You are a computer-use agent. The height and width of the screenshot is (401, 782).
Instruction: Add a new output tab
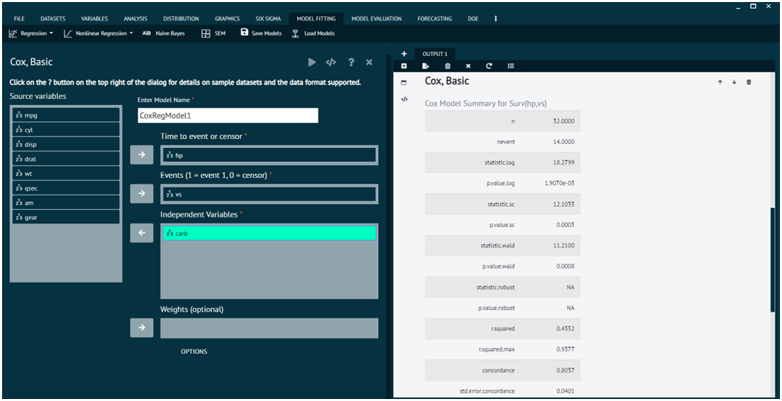pos(404,54)
